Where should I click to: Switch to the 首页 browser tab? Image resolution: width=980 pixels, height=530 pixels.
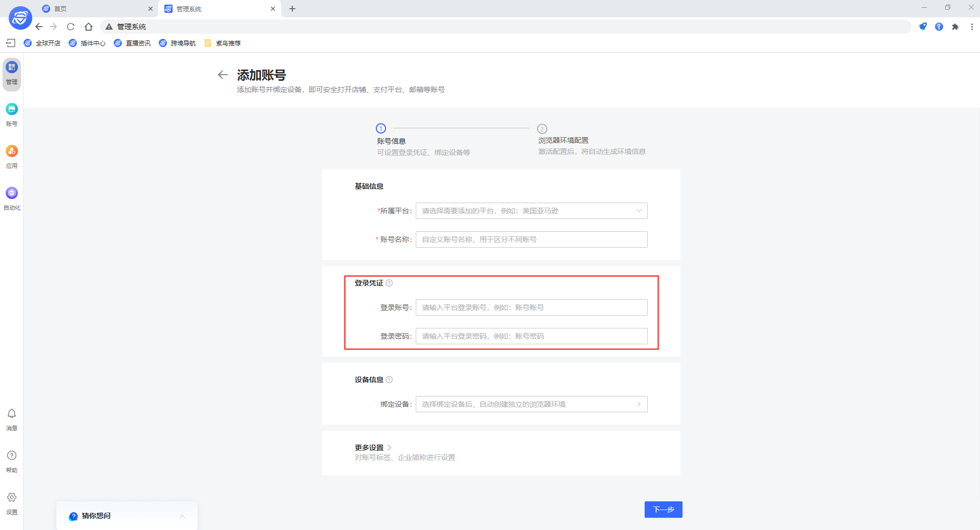[60, 8]
